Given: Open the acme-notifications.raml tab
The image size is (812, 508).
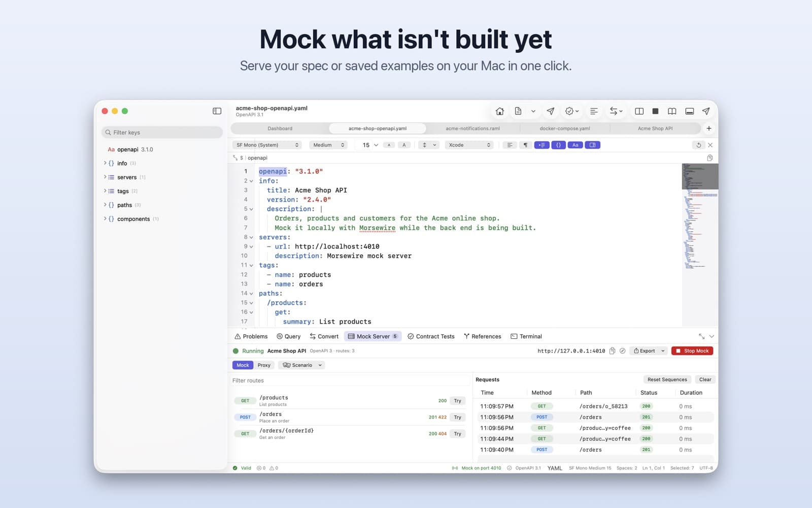Looking at the screenshot, I should coord(473,129).
